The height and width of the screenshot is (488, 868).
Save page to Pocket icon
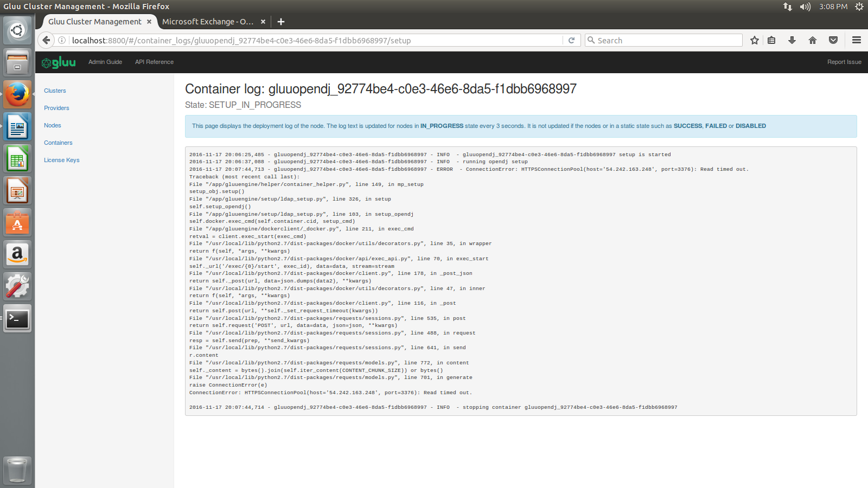click(833, 40)
